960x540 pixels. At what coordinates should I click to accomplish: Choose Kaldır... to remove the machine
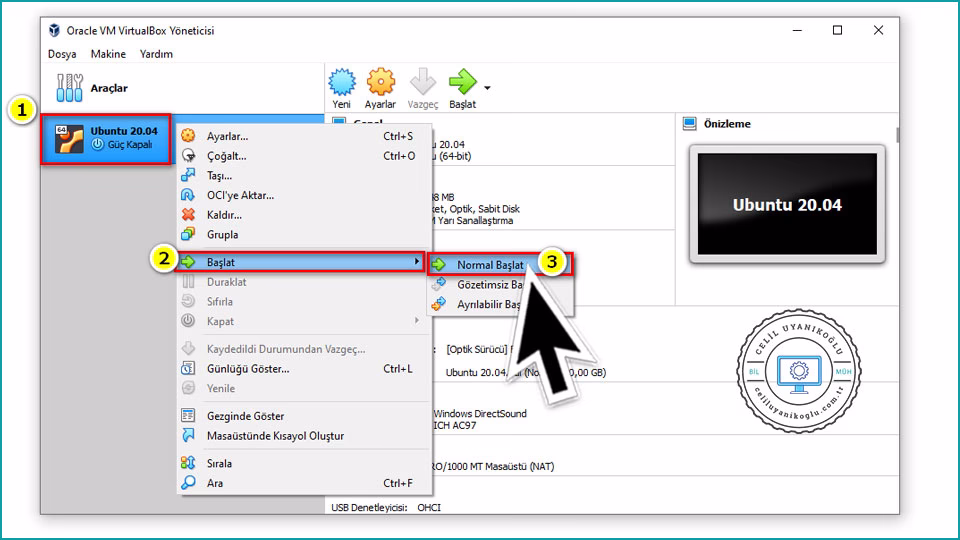(x=304, y=214)
